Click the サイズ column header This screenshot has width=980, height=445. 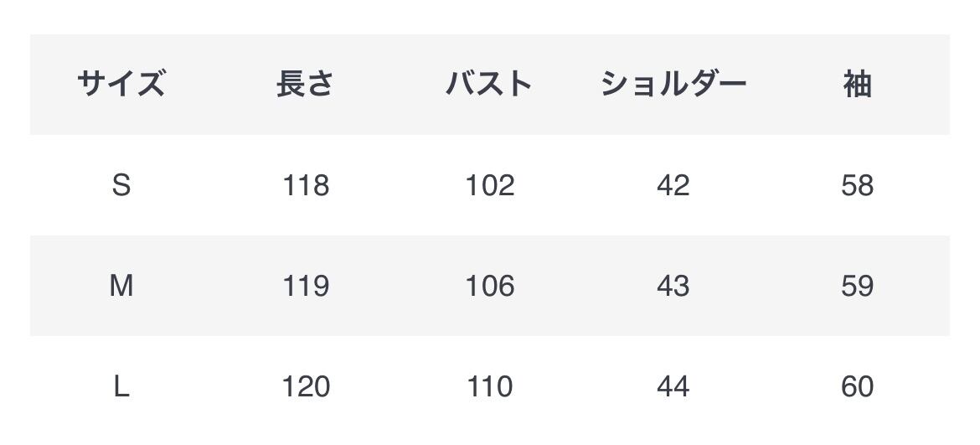tap(121, 85)
